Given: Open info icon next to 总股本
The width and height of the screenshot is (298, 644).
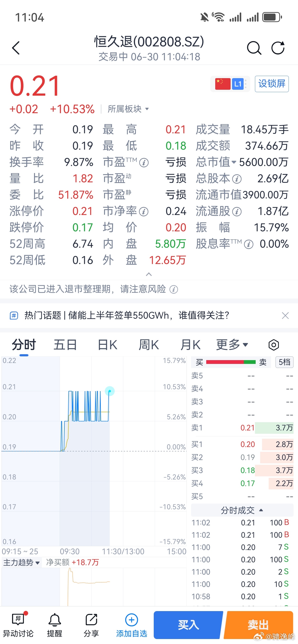Looking at the screenshot, I should (237, 179).
